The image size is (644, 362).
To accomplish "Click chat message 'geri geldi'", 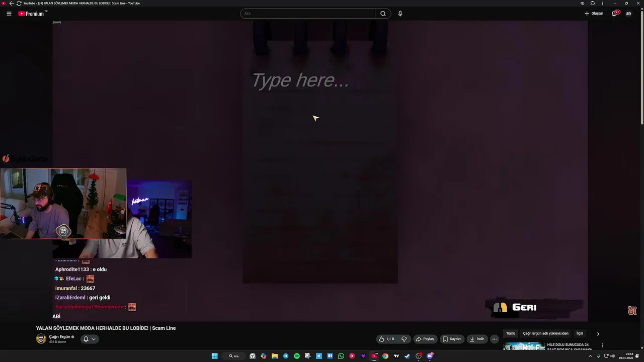I will click(100, 298).
